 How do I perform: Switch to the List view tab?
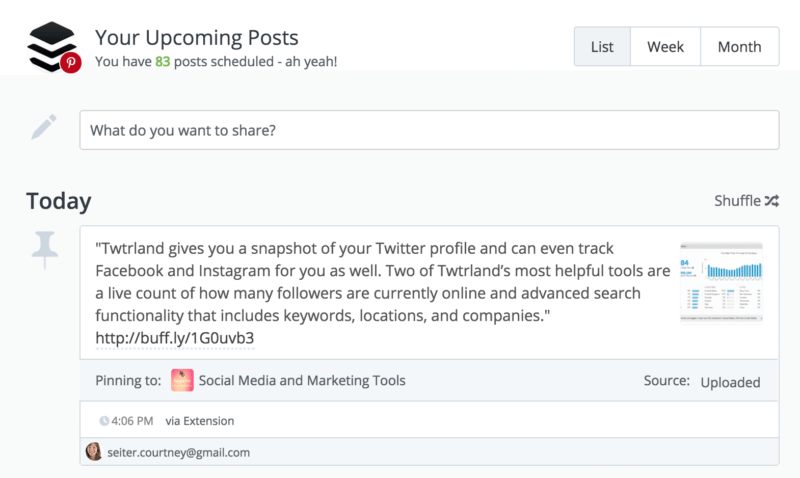602,46
